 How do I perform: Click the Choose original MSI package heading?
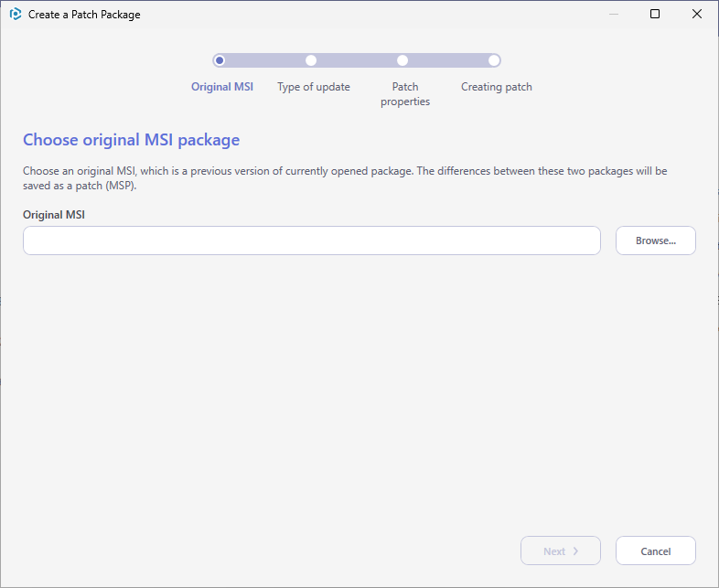click(131, 140)
